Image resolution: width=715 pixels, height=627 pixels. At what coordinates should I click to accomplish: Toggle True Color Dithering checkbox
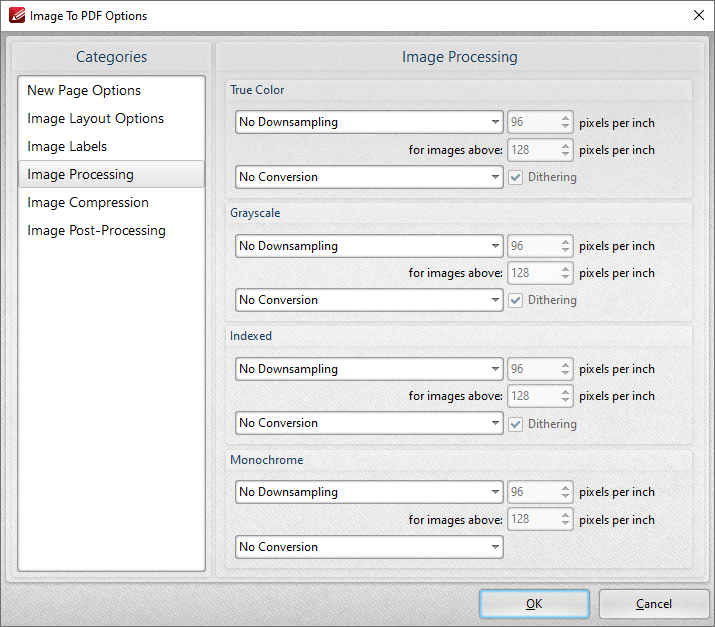(x=515, y=177)
